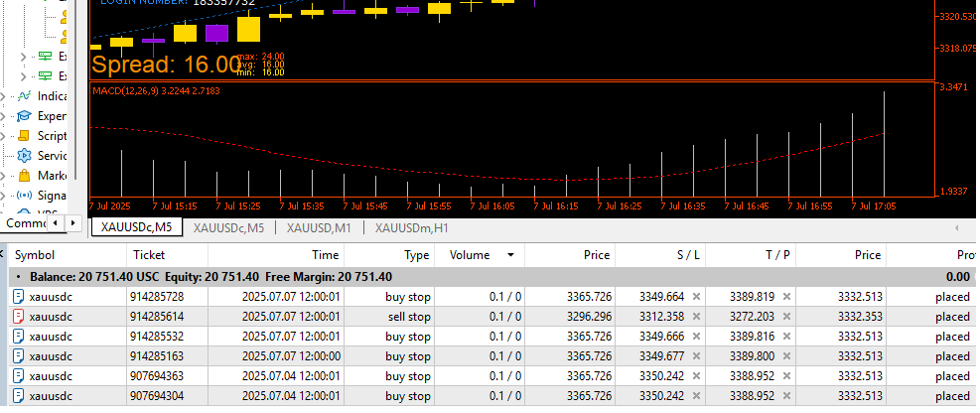Viewport: 980px width, 413px height.
Task: Click the 'sell stop' type cell
Action: (389, 317)
